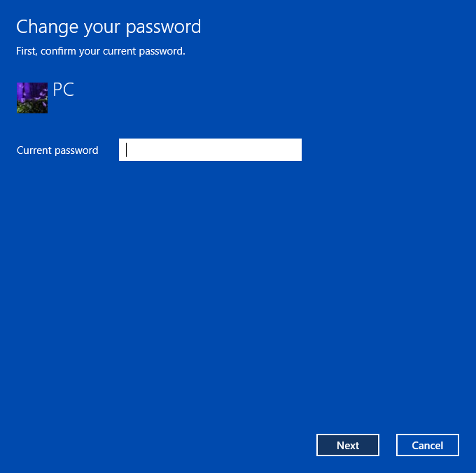
Task: Click the label left of the password field
Action: pyautogui.click(x=57, y=150)
